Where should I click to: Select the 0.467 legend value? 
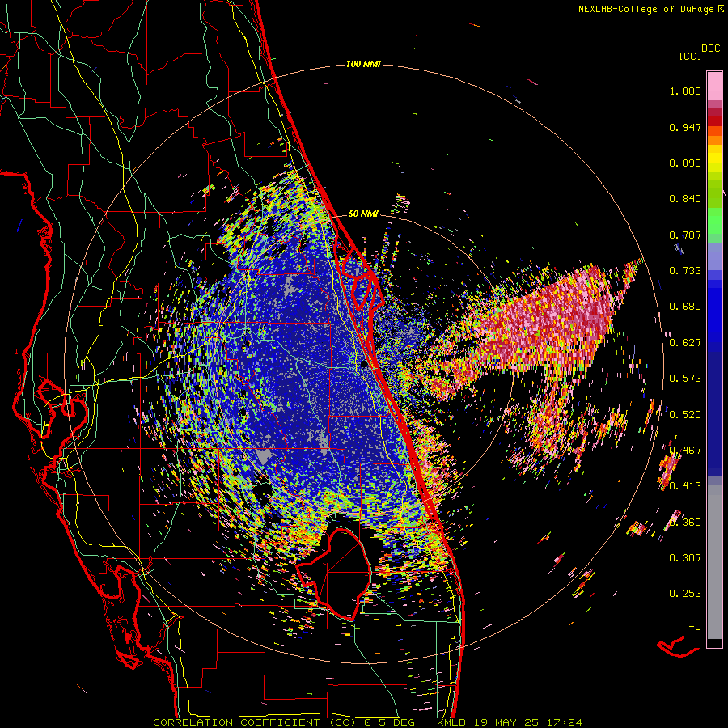(685, 451)
